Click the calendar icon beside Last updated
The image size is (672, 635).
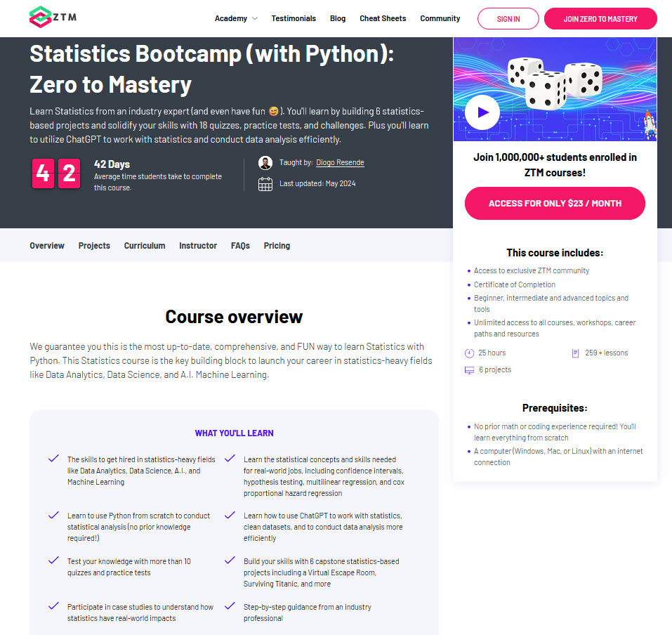point(265,184)
